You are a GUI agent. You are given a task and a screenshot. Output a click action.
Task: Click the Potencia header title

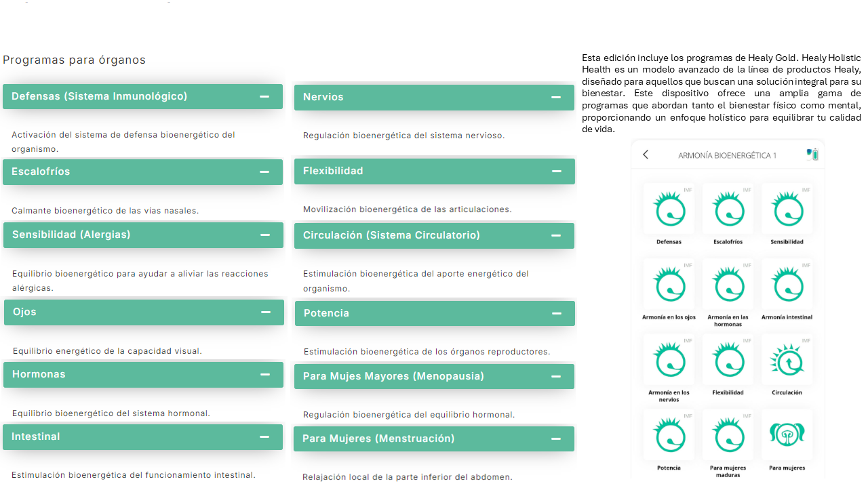pos(326,313)
